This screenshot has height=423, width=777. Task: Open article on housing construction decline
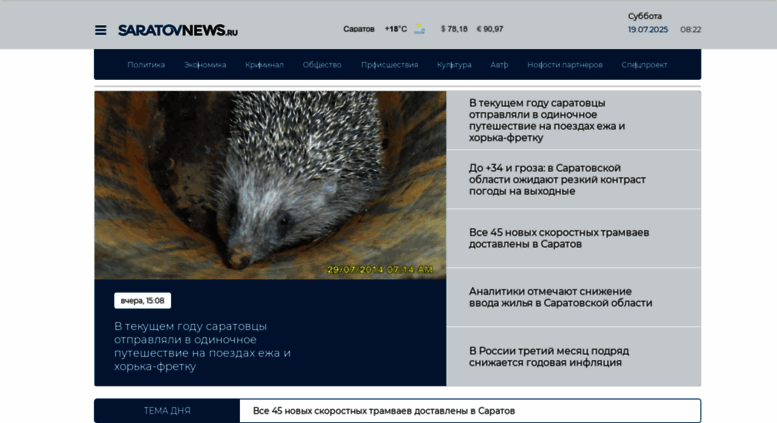point(560,297)
